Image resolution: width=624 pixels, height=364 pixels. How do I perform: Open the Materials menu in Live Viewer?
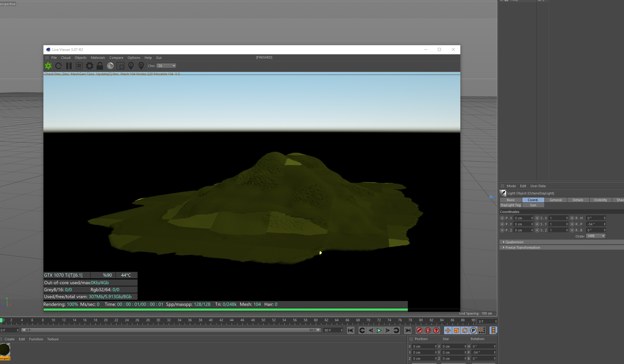click(x=98, y=58)
